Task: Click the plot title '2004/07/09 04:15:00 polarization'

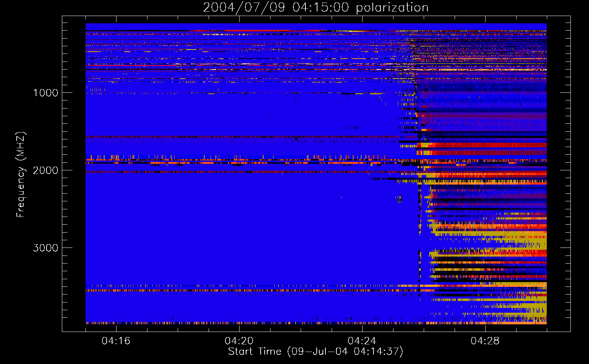Action: click(x=316, y=8)
